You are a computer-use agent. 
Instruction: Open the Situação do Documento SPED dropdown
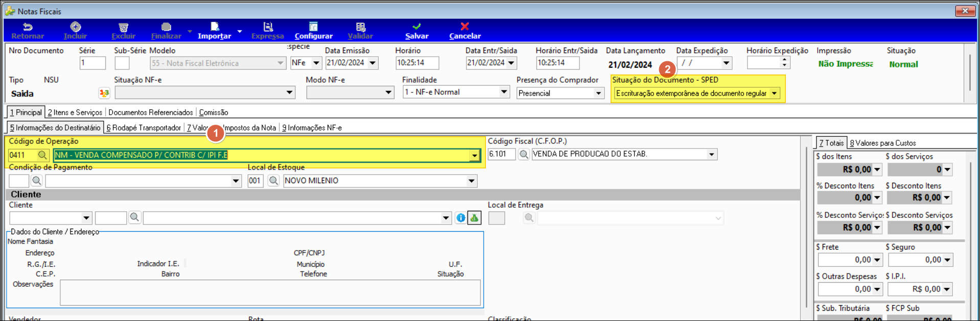(x=774, y=93)
